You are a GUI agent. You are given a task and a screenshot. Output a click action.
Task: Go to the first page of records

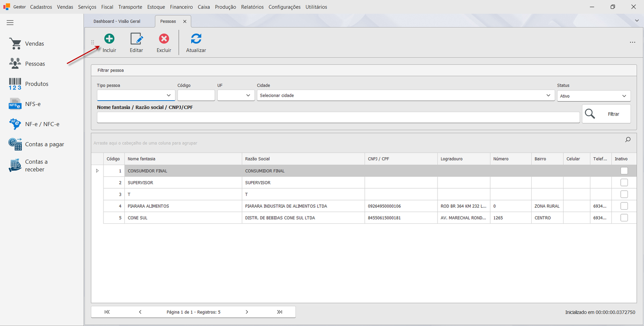[107, 312]
